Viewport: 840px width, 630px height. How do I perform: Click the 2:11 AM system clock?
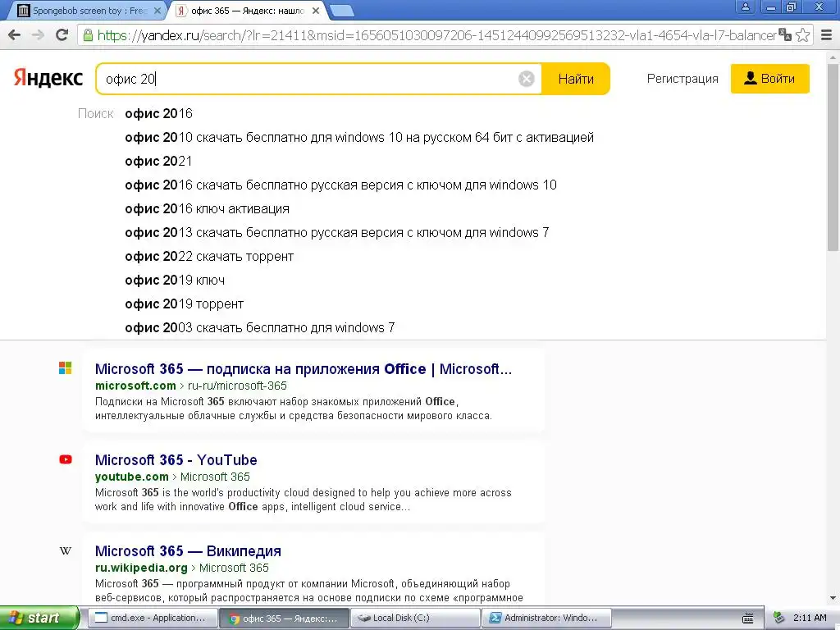810,619
